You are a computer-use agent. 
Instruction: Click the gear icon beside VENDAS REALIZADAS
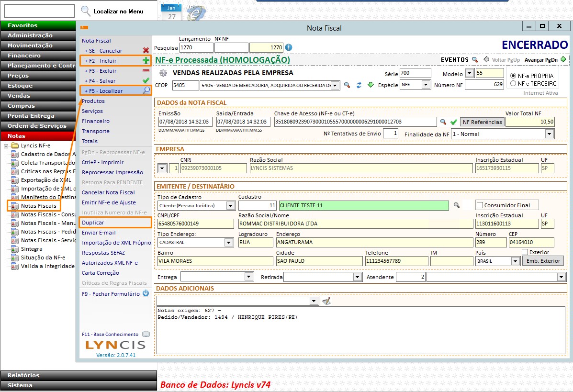[x=163, y=73]
